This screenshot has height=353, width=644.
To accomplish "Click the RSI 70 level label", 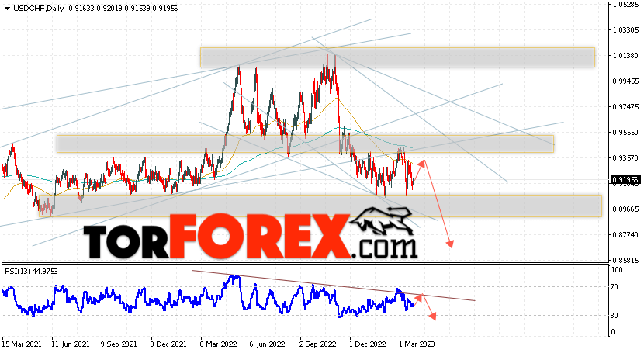I will point(615,287).
